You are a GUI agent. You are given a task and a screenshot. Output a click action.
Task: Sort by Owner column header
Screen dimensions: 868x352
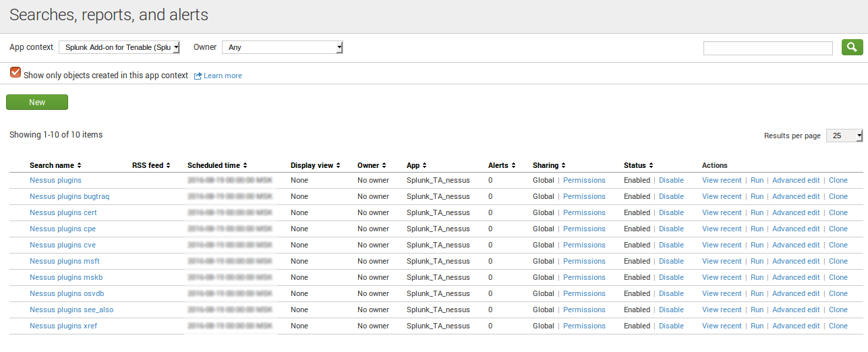(371, 165)
